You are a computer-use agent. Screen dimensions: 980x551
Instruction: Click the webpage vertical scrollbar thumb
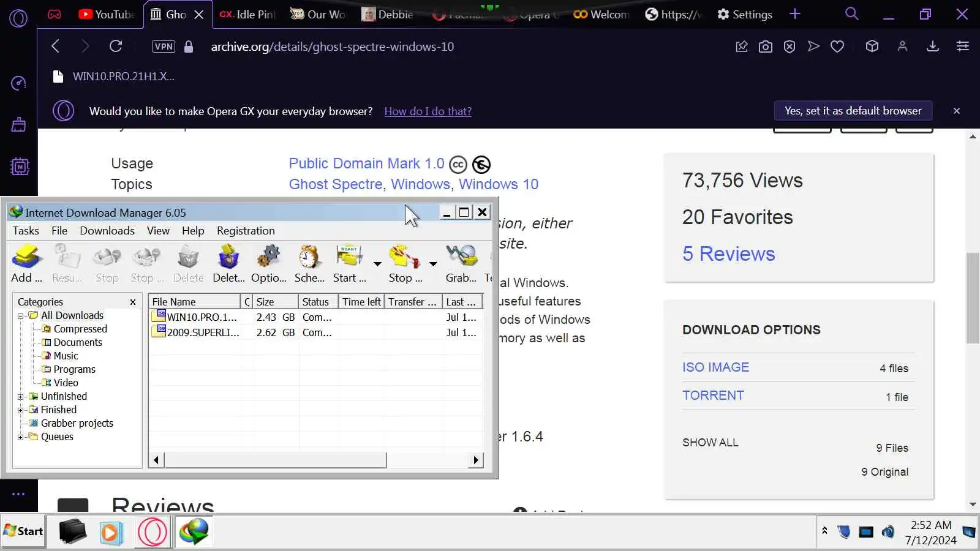pyautogui.click(x=973, y=298)
